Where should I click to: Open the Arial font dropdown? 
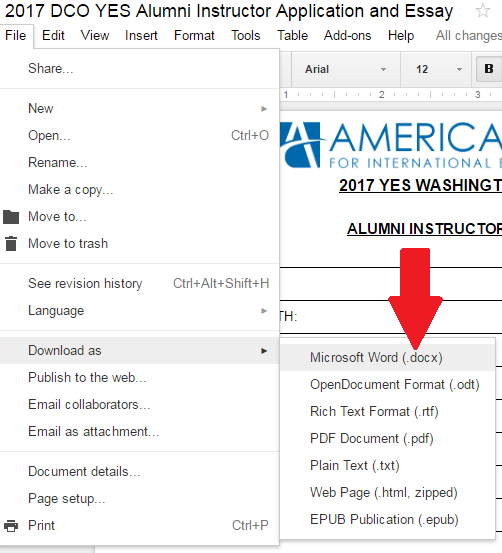[346, 69]
